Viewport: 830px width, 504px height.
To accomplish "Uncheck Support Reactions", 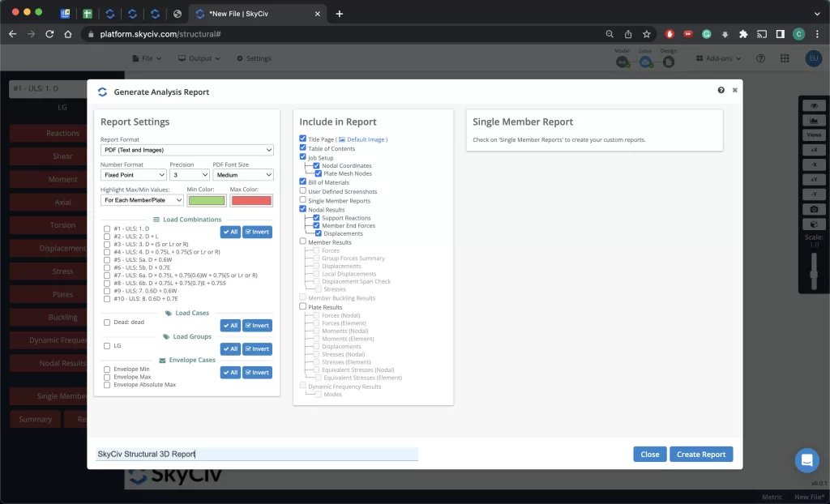I will [x=317, y=218].
